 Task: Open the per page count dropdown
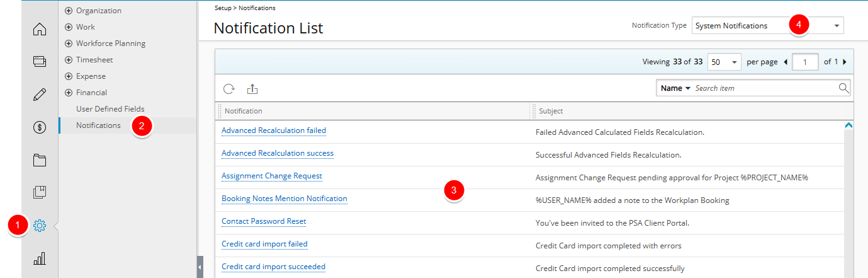point(724,62)
